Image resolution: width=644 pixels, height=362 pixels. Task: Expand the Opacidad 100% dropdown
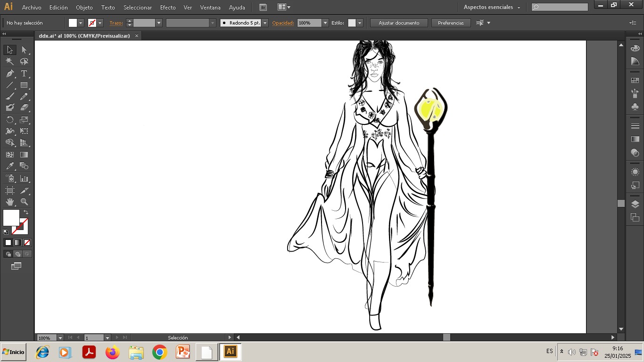pos(325,23)
